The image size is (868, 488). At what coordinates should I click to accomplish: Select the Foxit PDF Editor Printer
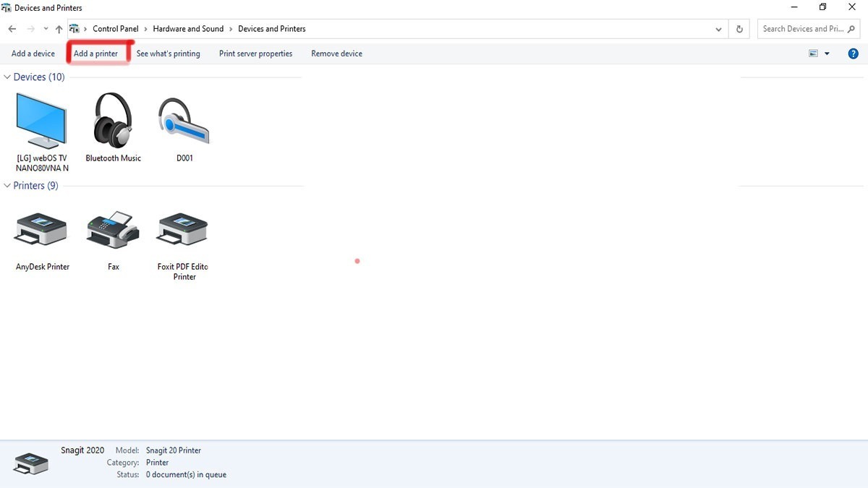point(184,231)
